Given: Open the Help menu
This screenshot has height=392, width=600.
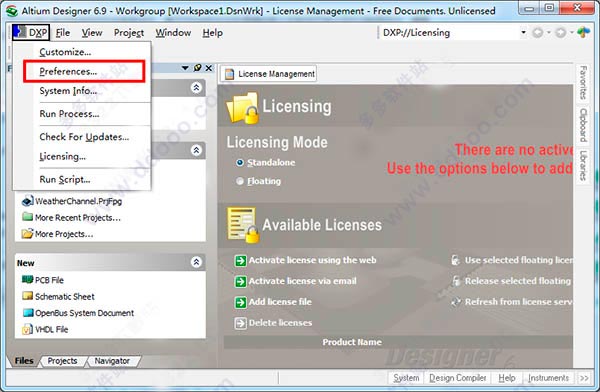Looking at the screenshot, I should tap(212, 33).
